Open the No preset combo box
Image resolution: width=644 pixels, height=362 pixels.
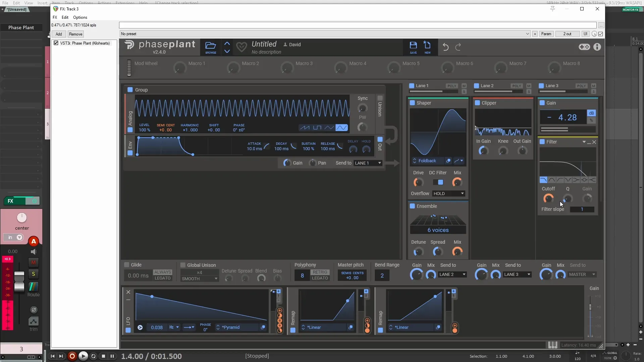325,34
